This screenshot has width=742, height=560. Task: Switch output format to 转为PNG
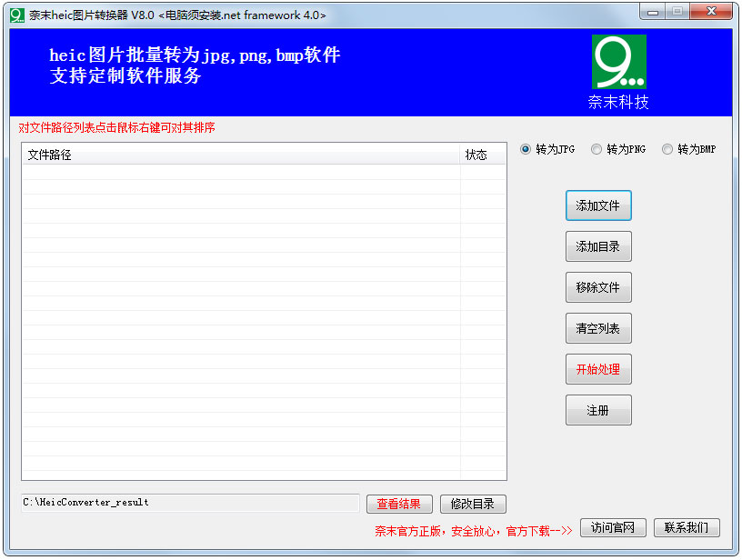[596, 149]
